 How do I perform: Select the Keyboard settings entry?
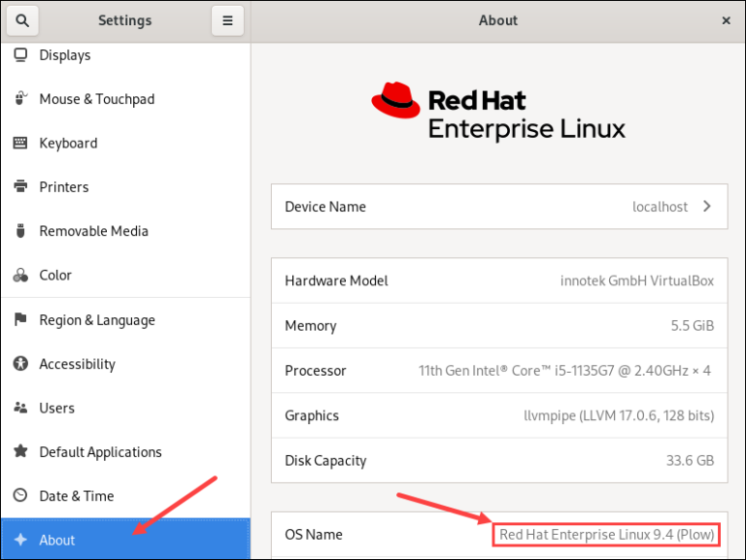pyautogui.click(x=125, y=143)
